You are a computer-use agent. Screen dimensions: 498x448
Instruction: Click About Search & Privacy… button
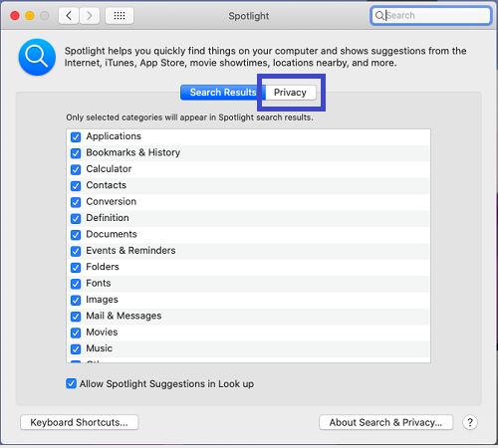(385, 422)
